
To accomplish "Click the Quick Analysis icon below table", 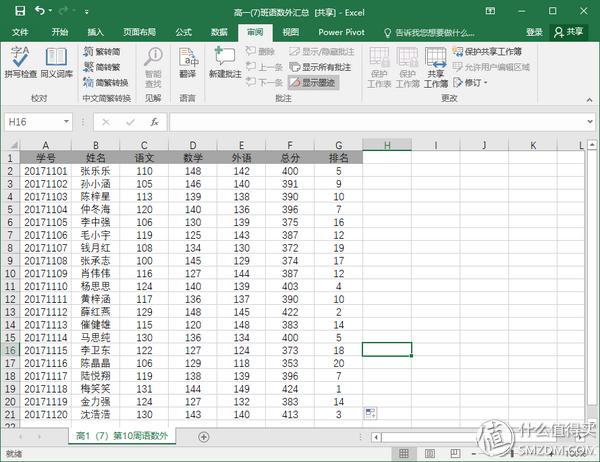I will point(370,413).
